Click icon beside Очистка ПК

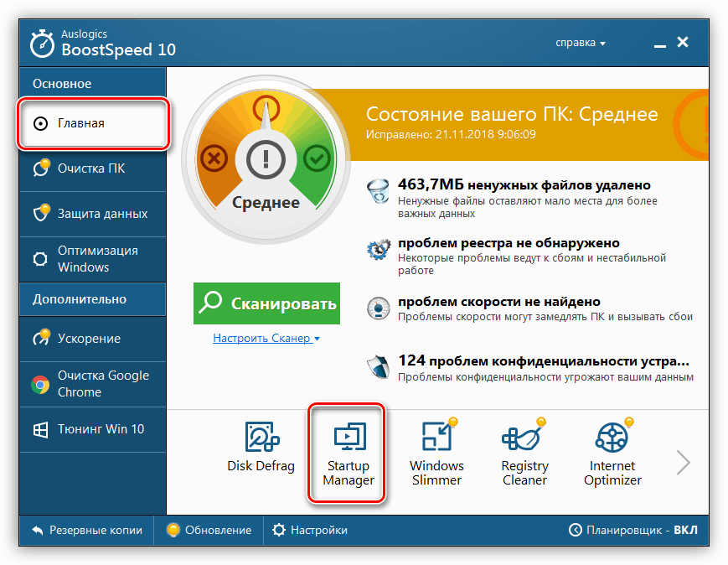coord(41,168)
